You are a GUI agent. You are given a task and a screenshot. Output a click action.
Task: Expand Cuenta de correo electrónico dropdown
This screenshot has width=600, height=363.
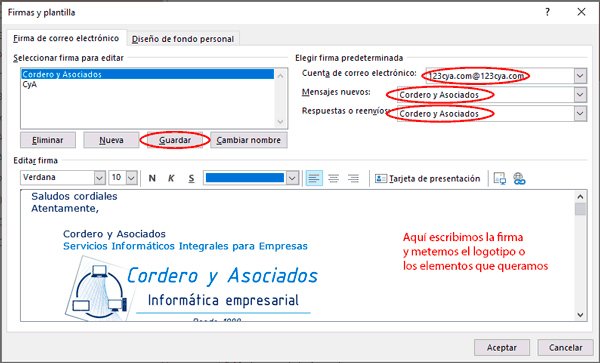tap(580, 76)
